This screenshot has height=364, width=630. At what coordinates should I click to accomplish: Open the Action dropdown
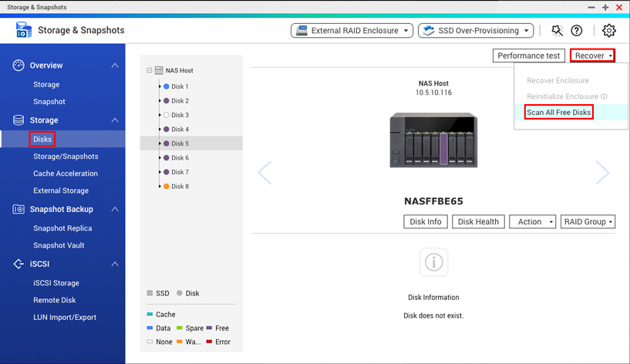click(x=532, y=222)
